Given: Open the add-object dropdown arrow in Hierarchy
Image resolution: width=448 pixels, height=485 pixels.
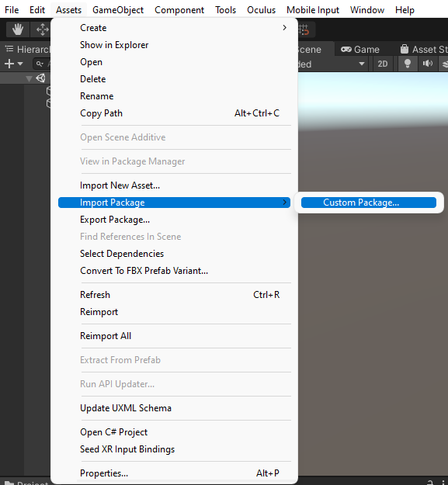Looking at the screenshot, I should 20,64.
